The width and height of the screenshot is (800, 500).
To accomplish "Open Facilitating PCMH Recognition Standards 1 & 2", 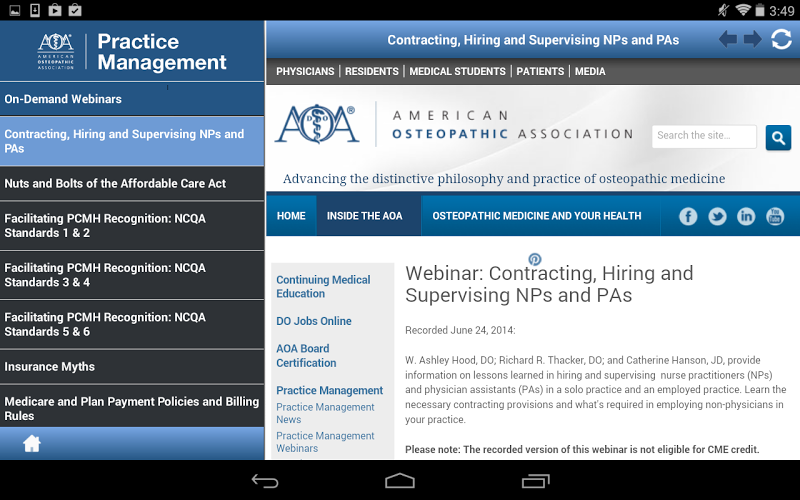I will (x=132, y=226).
